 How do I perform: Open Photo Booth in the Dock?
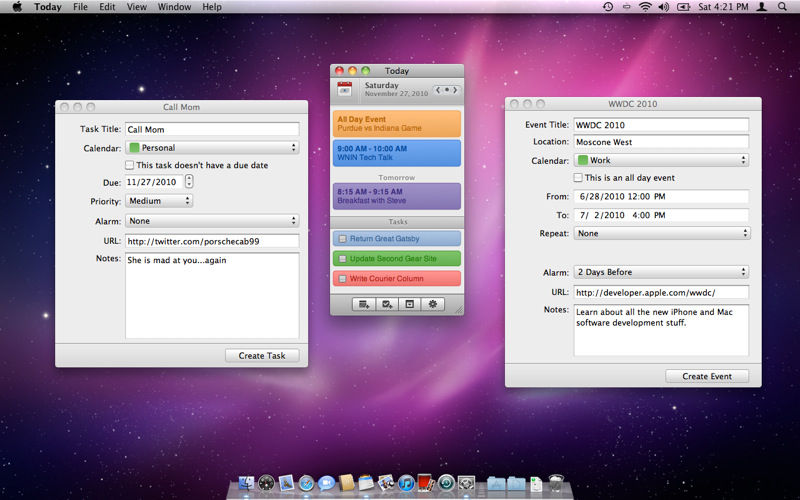point(426,482)
